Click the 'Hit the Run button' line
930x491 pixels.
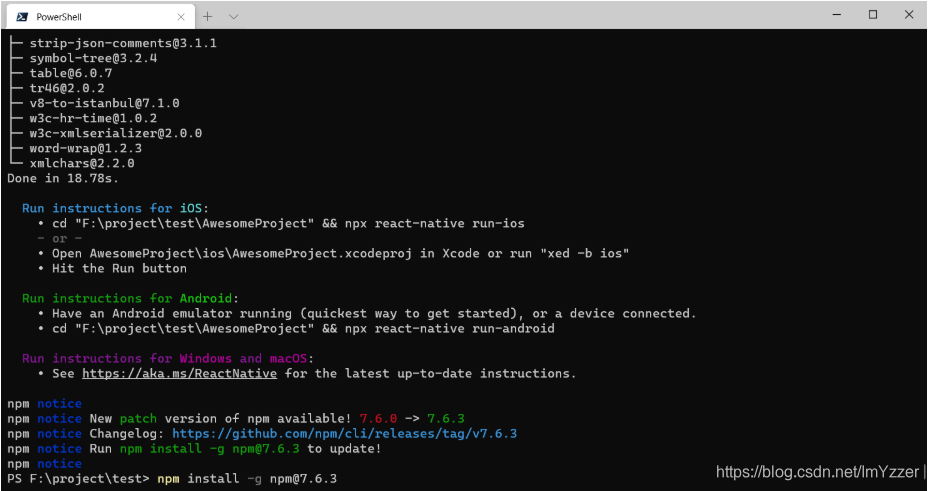(119, 269)
